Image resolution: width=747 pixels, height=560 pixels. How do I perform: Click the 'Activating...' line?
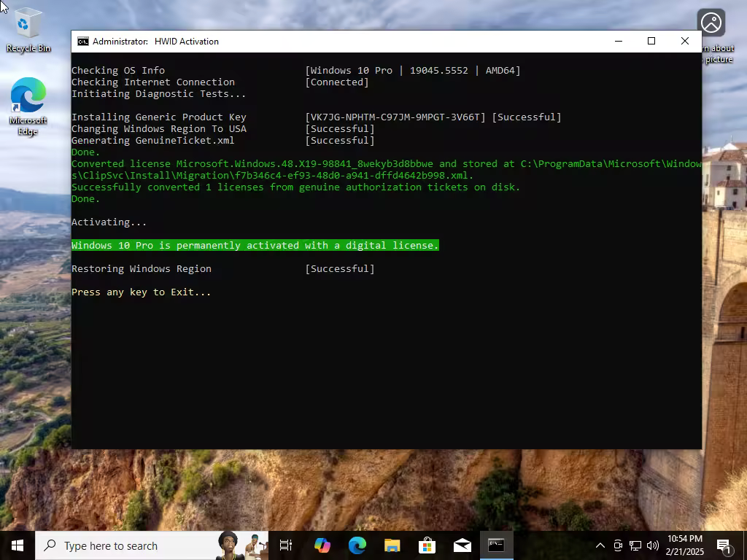click(x=109, y=222)
